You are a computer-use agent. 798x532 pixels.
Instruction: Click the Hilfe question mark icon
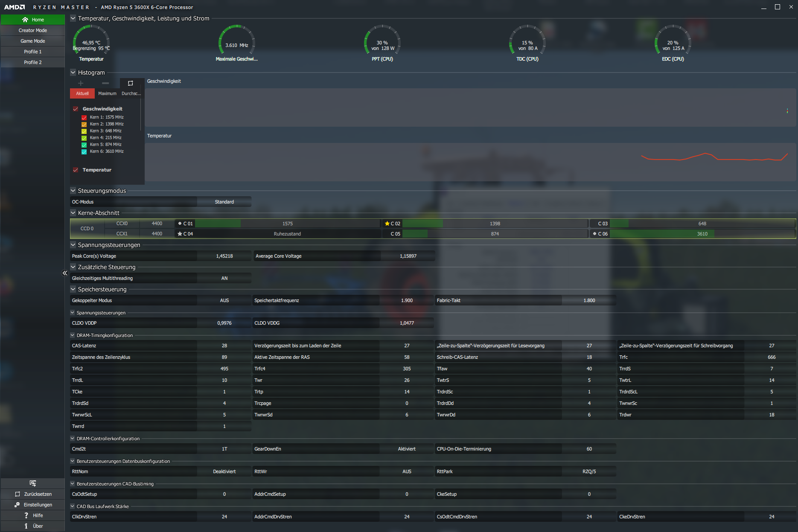[26, 515]
